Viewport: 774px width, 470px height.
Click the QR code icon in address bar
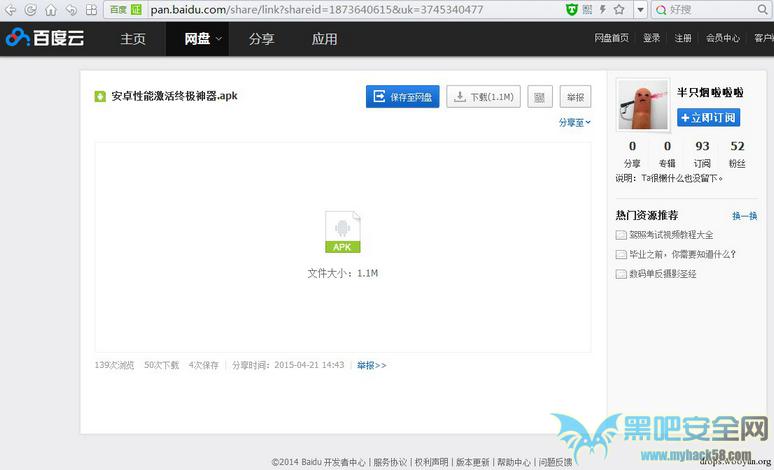(587, 9)
